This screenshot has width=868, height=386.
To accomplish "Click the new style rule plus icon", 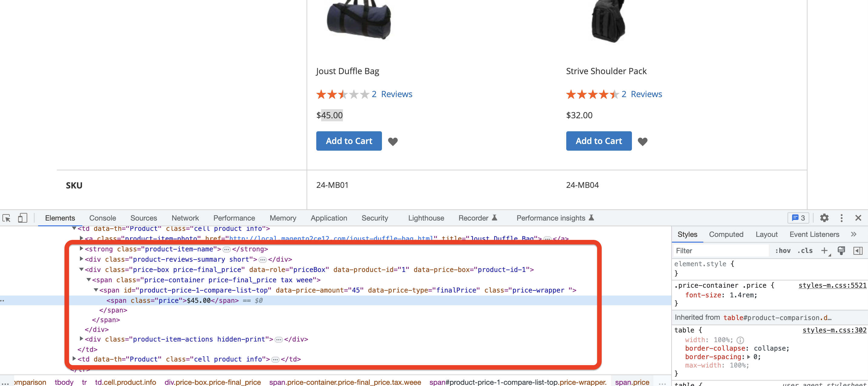I will 824,250.
